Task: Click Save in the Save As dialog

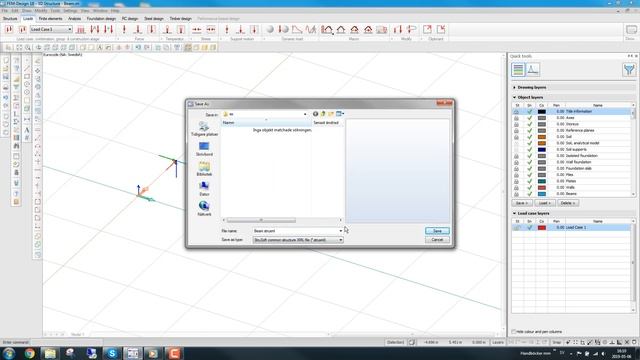Action: [437, 231]
